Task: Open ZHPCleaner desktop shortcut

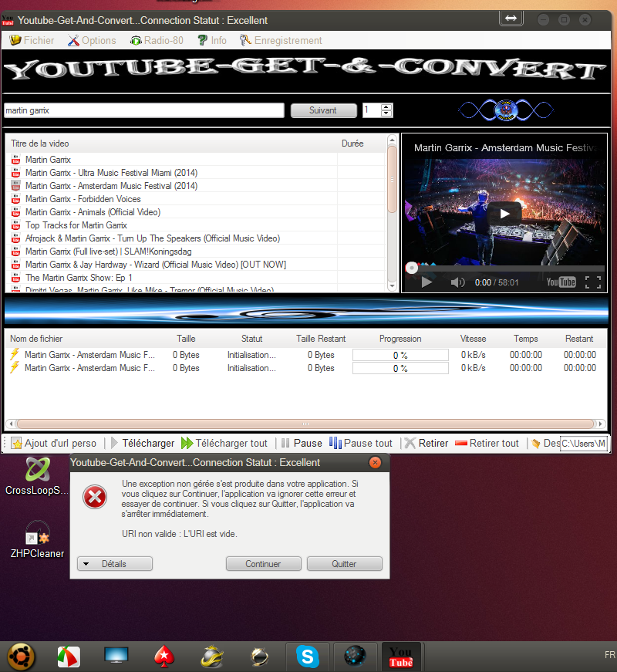Action: coord(37,539)
